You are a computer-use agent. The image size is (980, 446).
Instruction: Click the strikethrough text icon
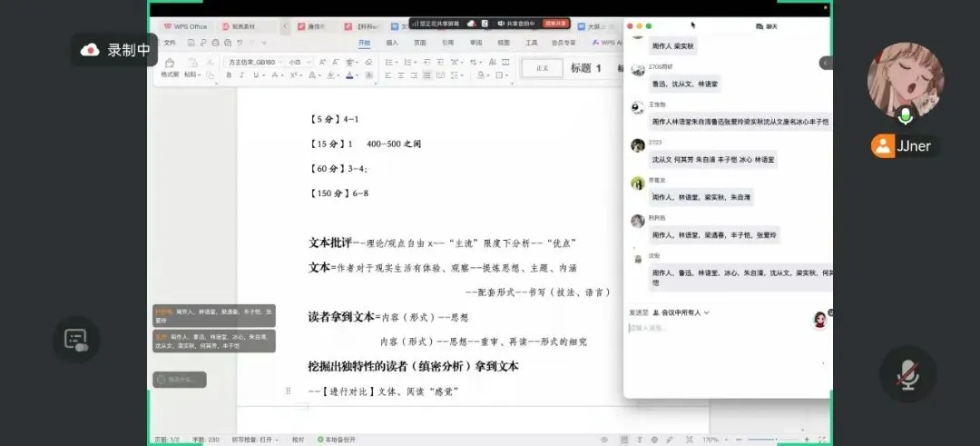[274, 75]
